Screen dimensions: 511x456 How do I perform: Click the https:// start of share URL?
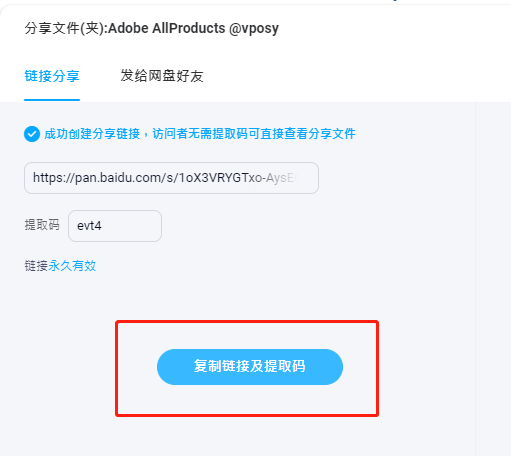54,178
